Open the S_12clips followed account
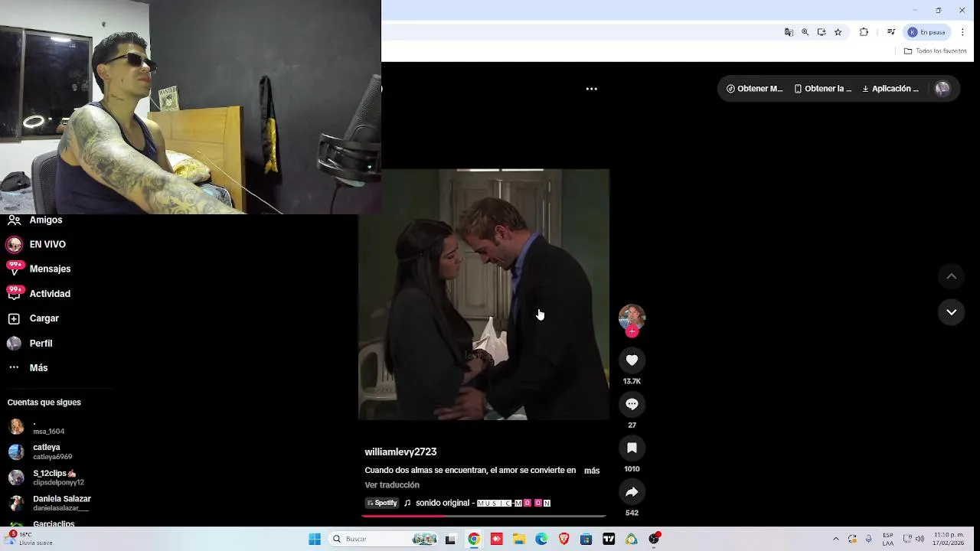980x551 pixels. point(47,478)
